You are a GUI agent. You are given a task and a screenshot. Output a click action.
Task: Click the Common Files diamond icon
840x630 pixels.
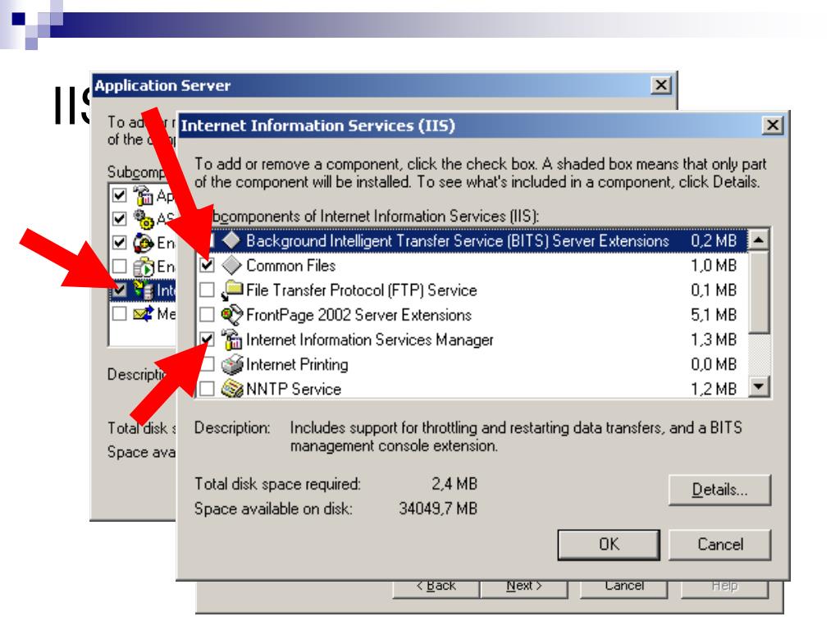click(231, 265)
